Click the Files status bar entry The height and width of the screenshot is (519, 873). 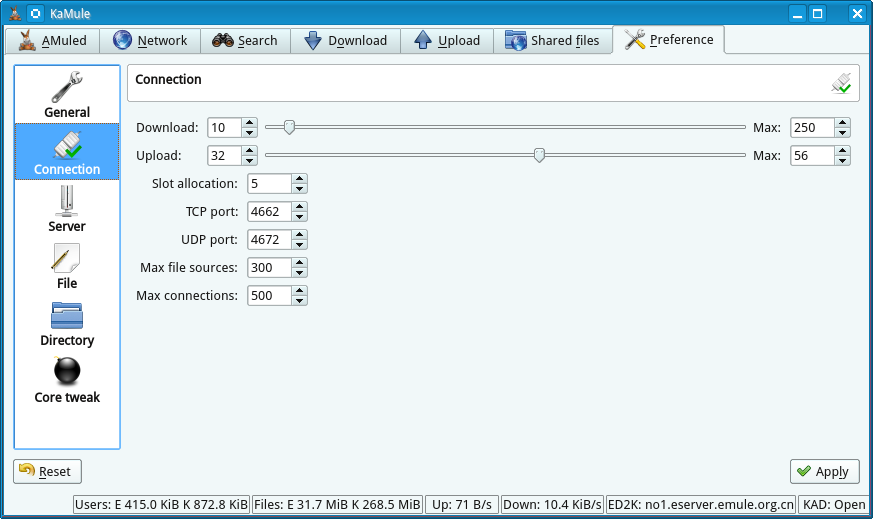pos(337,505)
